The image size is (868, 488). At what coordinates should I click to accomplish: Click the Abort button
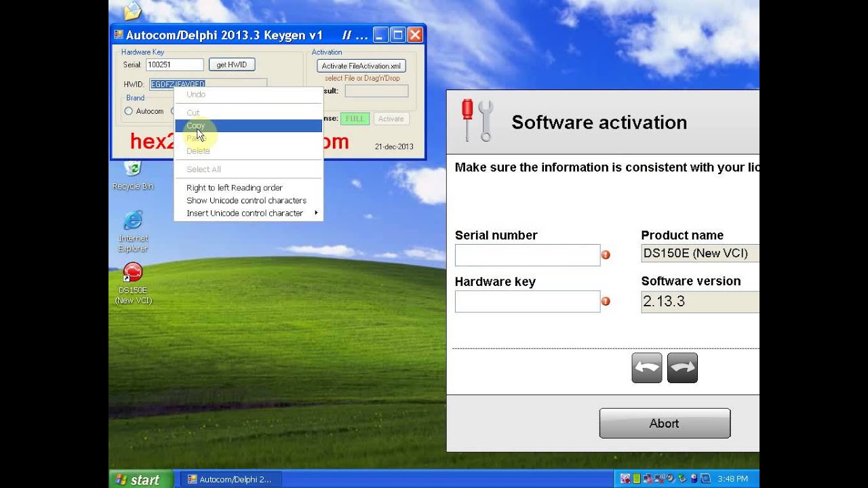tap(665, 423)
